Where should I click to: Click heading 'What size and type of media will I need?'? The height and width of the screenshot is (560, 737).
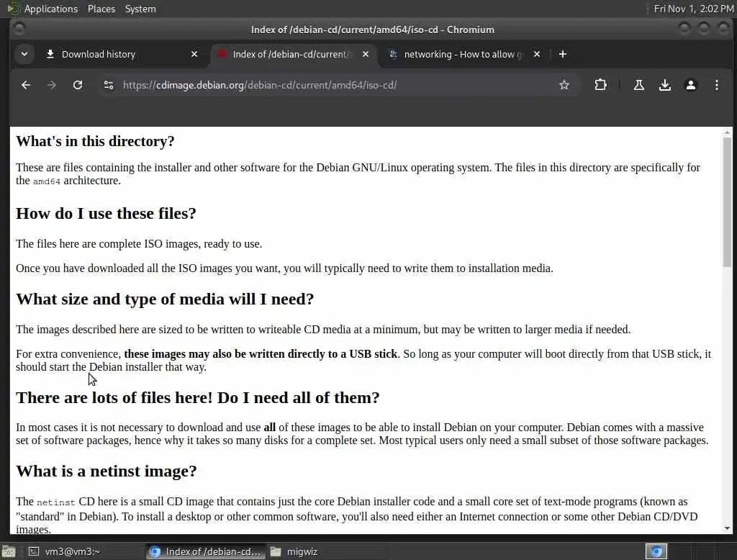(x=165, y=299)
